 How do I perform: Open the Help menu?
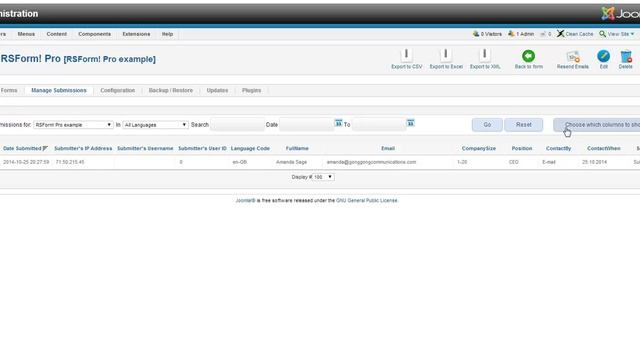pyautogui.click(x=167, y=34)
